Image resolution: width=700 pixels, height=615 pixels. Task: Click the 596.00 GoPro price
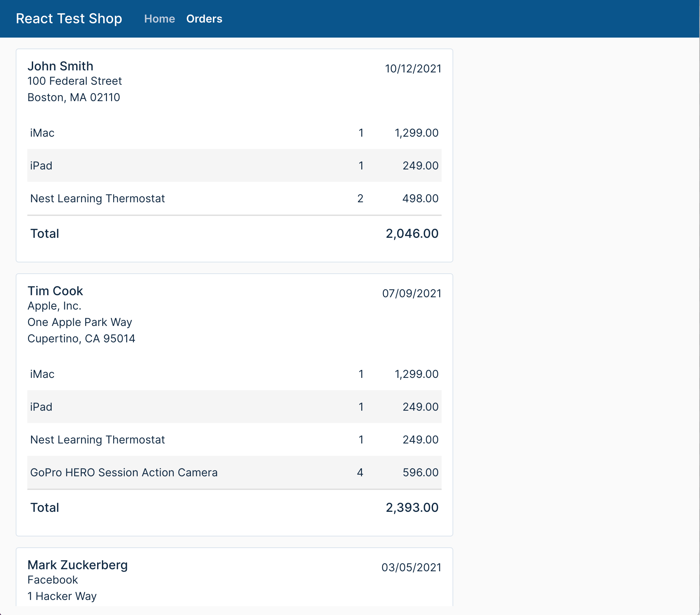pyautogui.click(x=420, y=473)
